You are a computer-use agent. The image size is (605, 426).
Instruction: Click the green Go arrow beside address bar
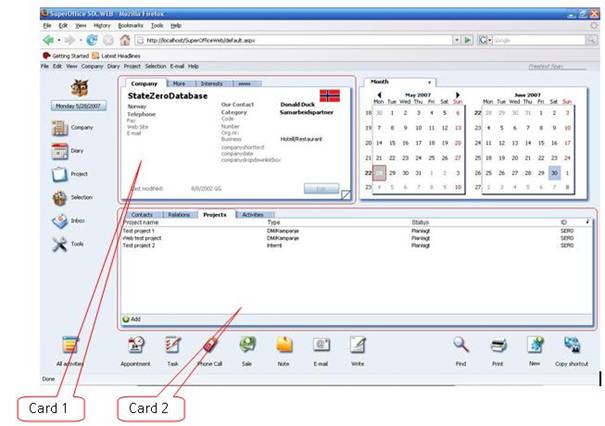click(468, 40)
